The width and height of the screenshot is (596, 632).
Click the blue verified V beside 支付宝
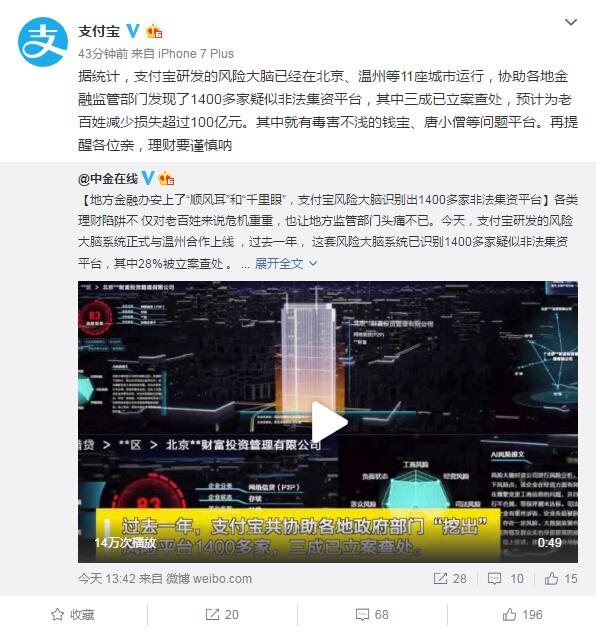(133, 31)
